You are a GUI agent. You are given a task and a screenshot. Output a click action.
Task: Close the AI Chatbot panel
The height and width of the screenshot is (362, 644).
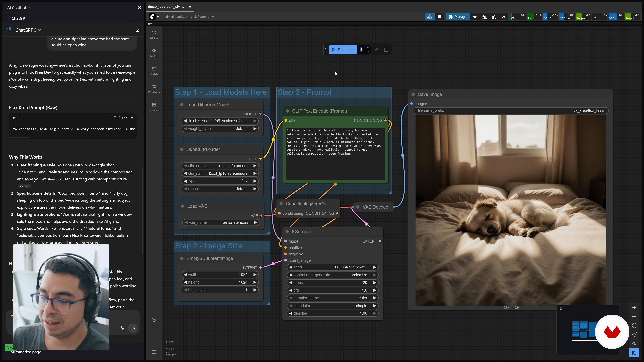tap(140, 8)
